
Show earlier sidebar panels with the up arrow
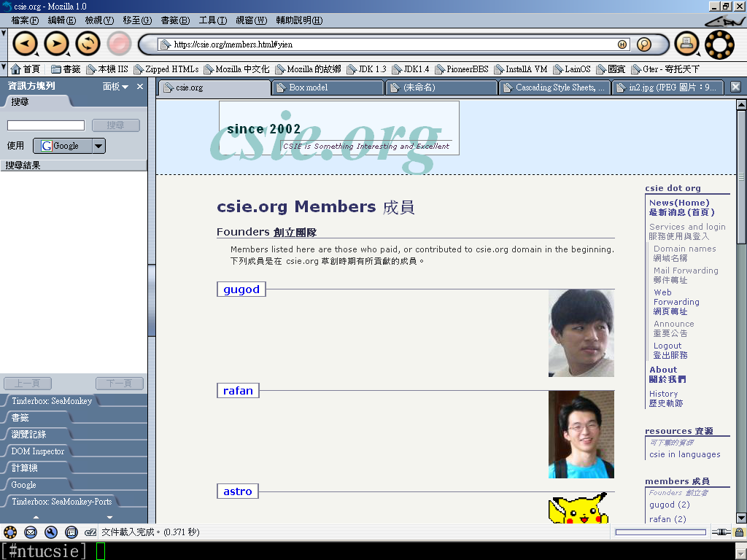click(36, 517)
